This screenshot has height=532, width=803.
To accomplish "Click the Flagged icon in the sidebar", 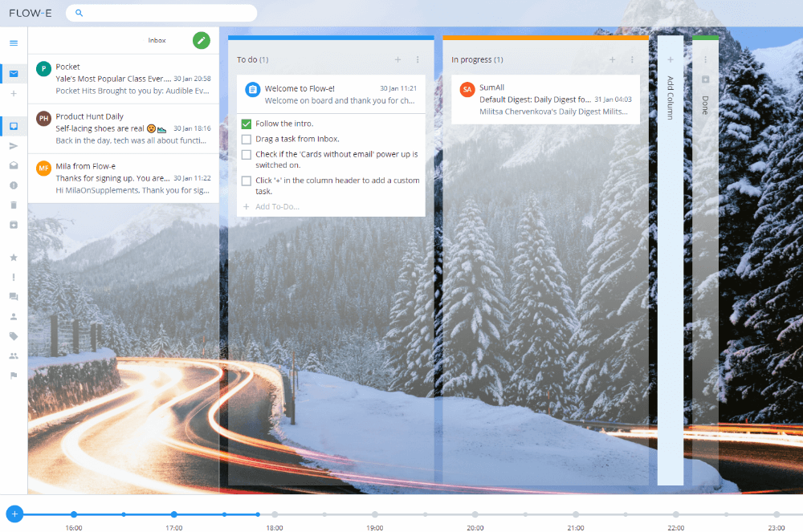I will coord(13,376).
